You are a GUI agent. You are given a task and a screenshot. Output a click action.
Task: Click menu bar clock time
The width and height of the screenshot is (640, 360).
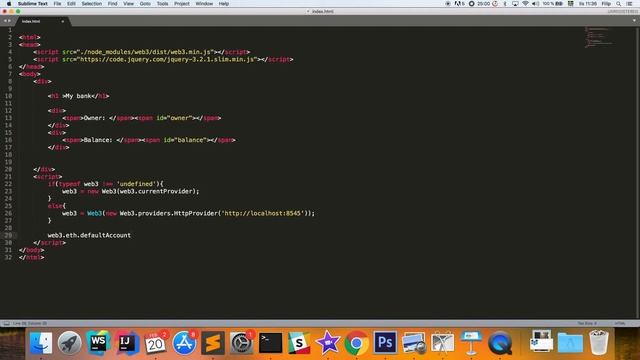[x=588, y=4]
